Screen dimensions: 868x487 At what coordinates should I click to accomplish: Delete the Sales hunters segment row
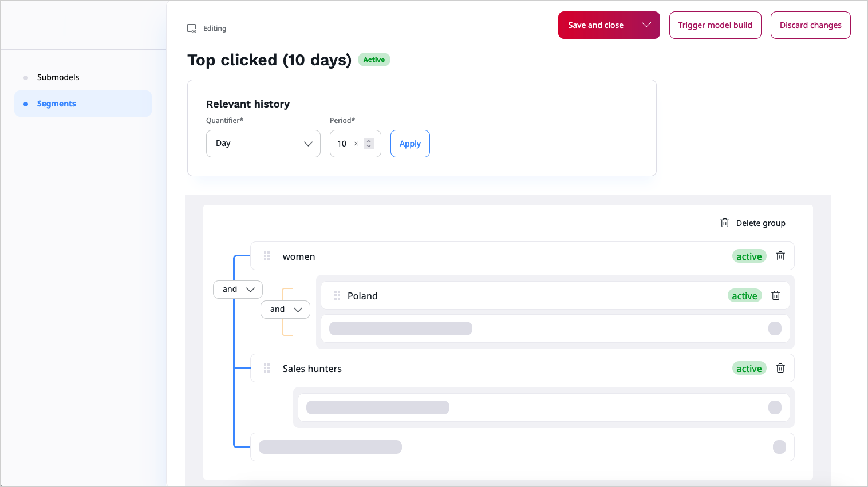point(780,369)
